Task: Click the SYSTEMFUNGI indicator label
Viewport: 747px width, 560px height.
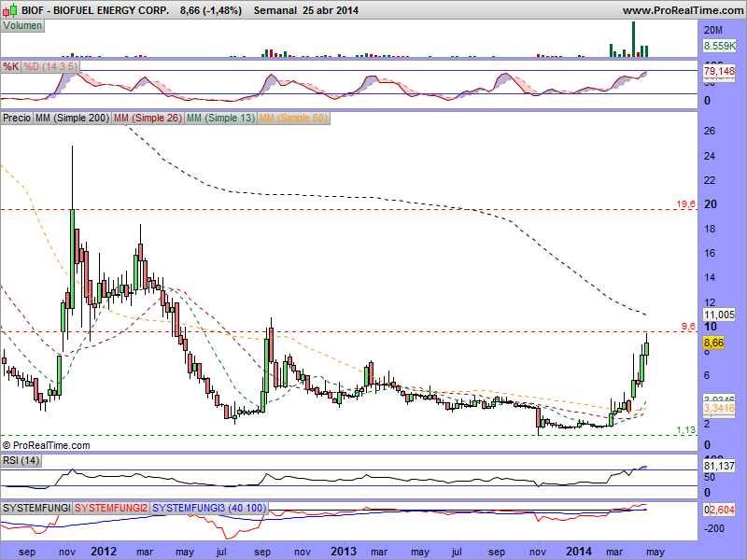Action: [36, 508]
